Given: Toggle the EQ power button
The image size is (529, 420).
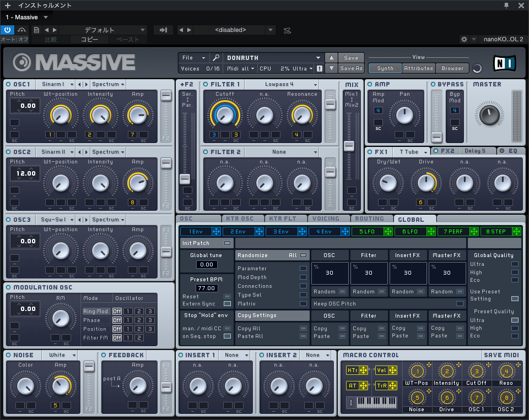Looking at the screenshot, I should (x=502, y=151).
